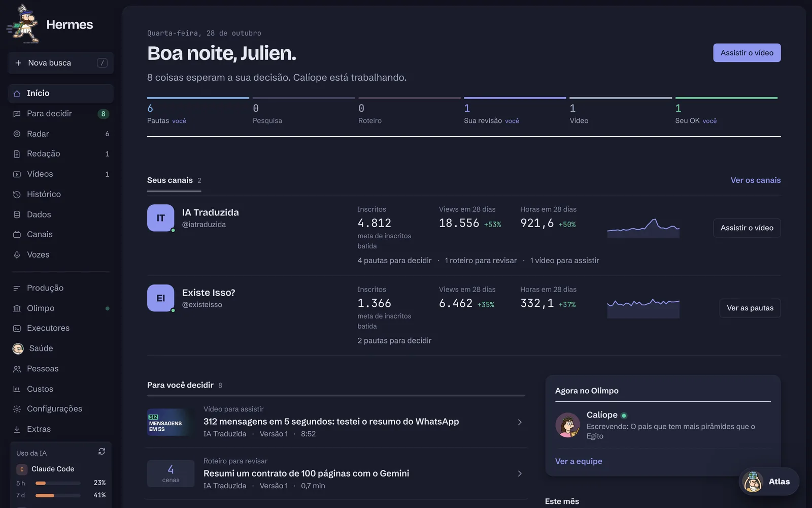
Task: Open the Radar target icon
Action: (17, 134)
